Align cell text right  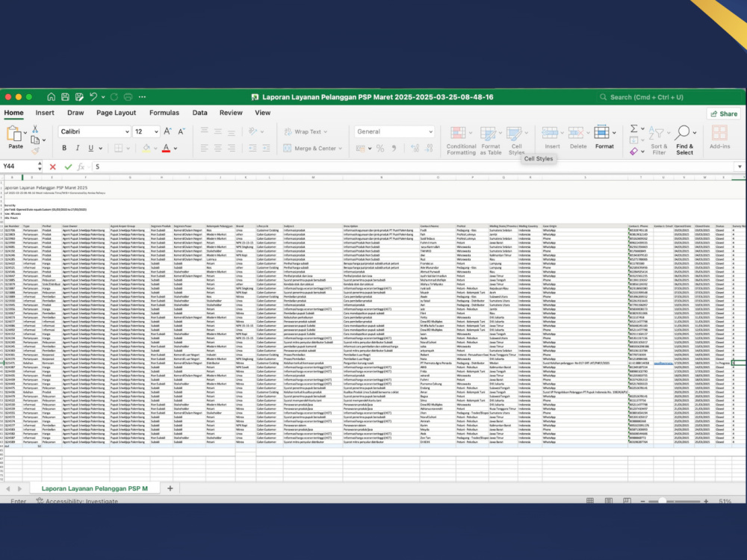[231, 148]
